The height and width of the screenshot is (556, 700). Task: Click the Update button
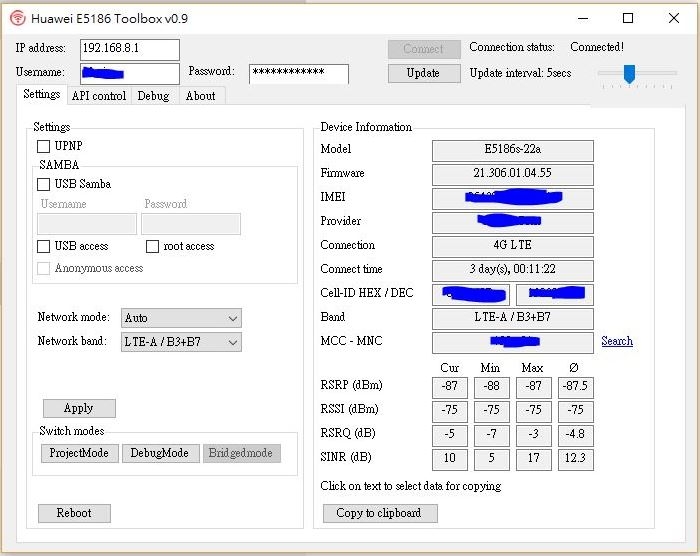coord(424,73)
